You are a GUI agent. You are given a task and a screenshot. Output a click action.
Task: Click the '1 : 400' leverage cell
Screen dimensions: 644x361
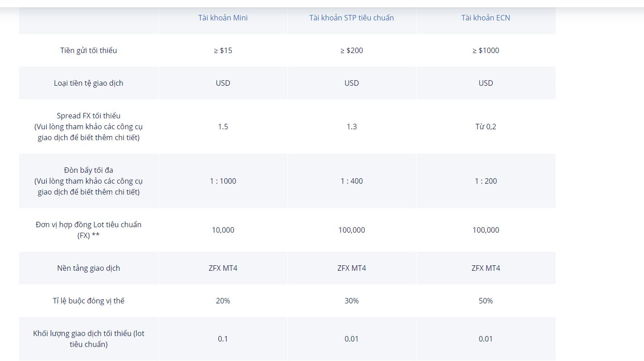352,181
